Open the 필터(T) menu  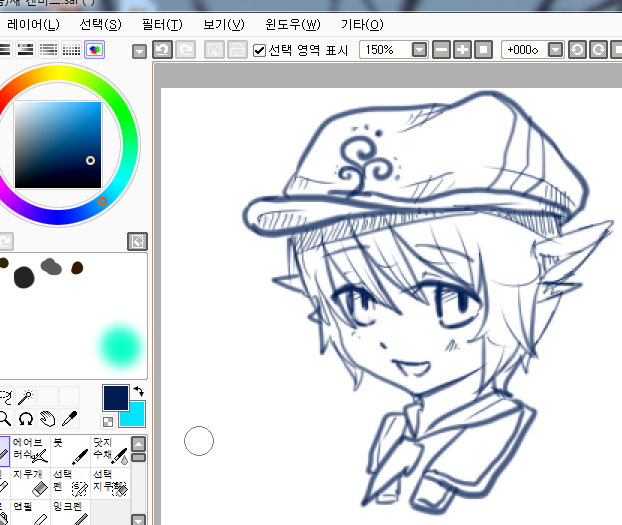coord(162,24)
